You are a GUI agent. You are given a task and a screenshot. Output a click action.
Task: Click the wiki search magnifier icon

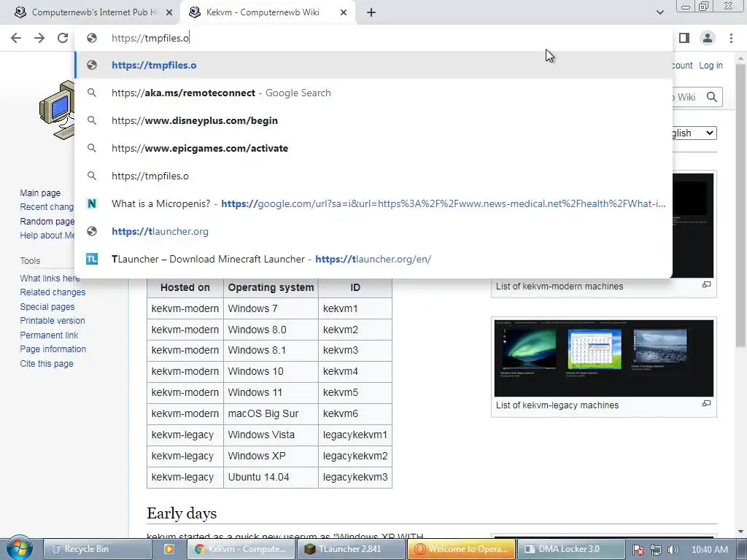pyautogui.click(x=712, y=97)
